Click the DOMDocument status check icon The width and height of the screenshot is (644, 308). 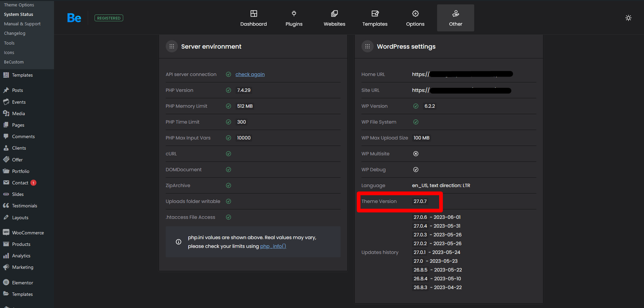pyautogui.click(x=229, y=170)
